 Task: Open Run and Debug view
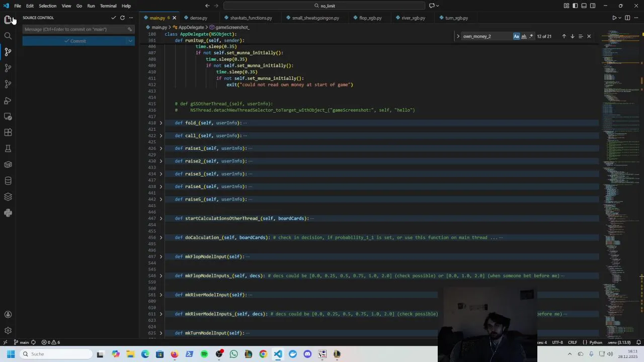[x=8, y=101]
